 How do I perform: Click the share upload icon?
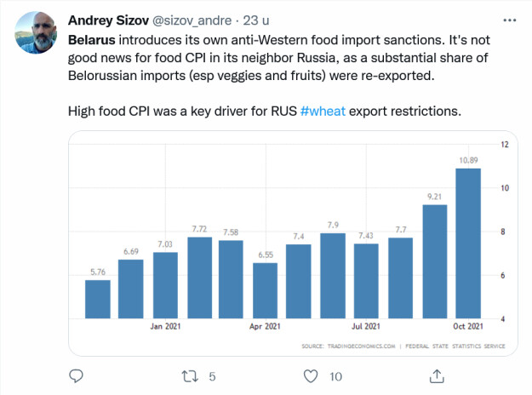tap(434, 375)
